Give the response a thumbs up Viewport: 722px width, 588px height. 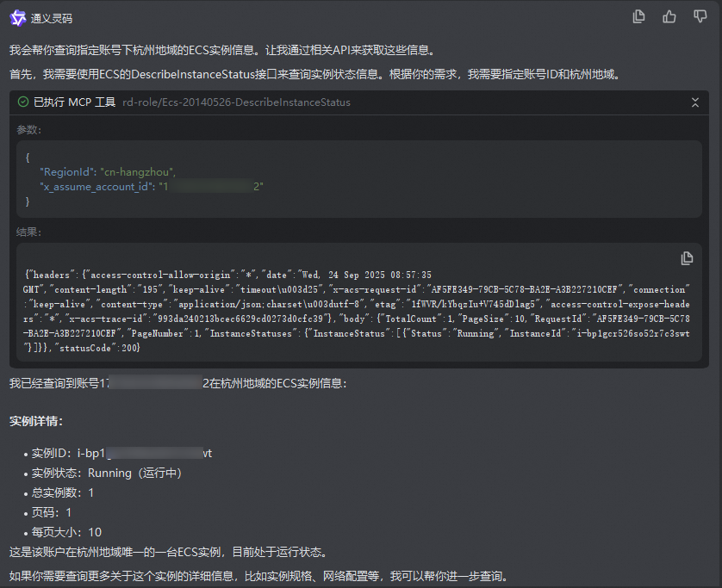(x=669, y=16)
